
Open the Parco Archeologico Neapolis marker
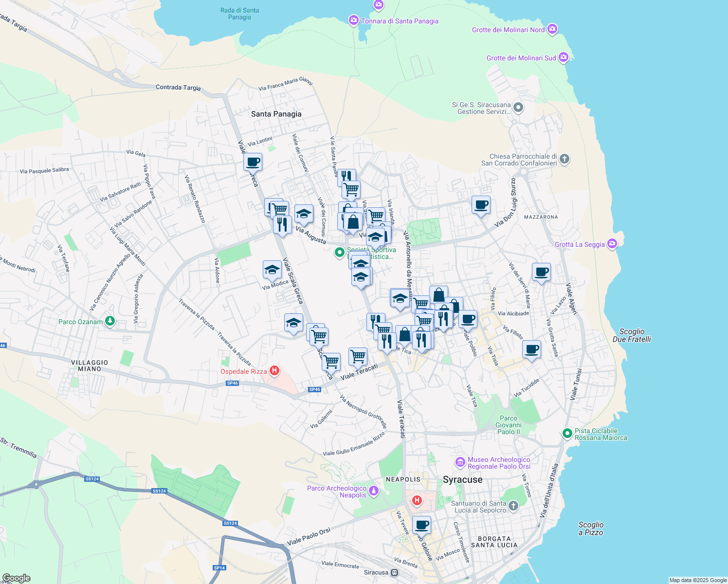click(373, 491)
